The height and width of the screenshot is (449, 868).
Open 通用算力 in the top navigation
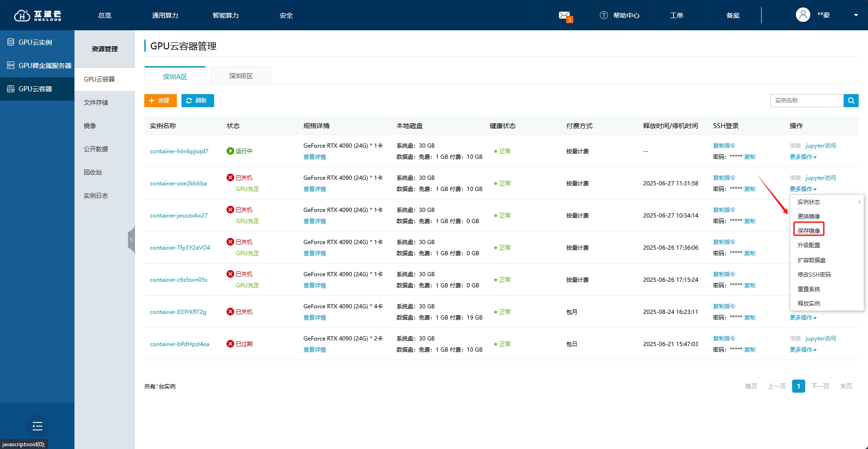pos(165,15)
